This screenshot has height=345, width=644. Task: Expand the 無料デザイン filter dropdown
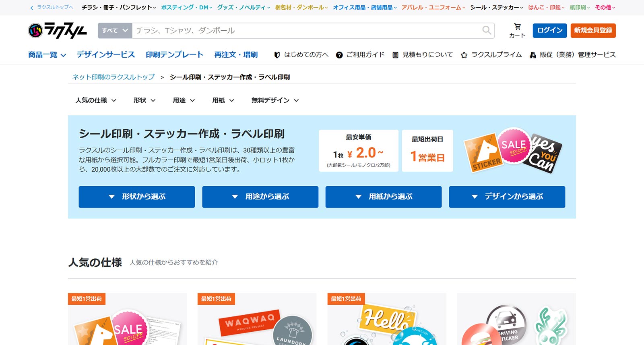pyautogui.click(x=275, y=100)
